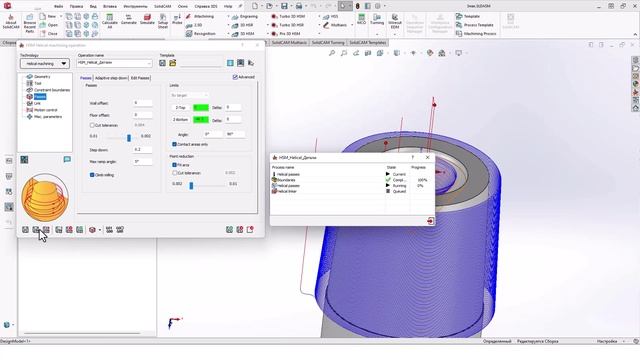Select the Engraving operation
Screen dimensions: 640x360
point(245,16)
